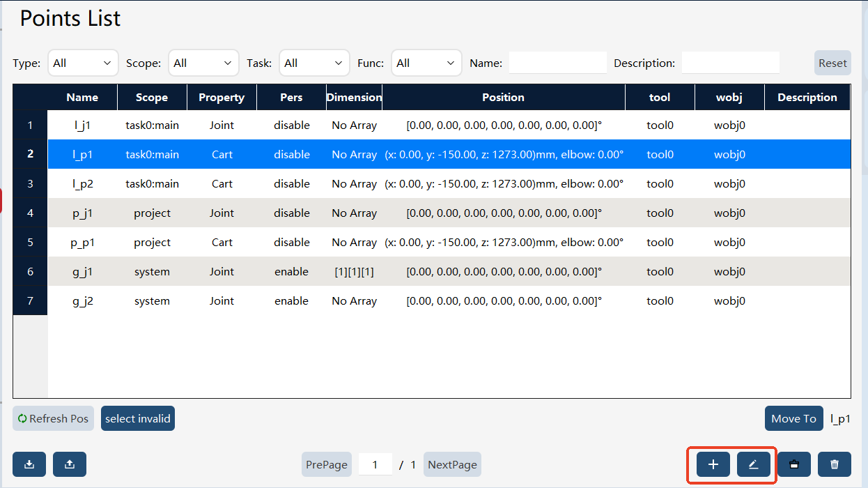The height and width of the screenshot is (488, 868).
Task: Click the download arrow icon button
Action: tap(29, 464)
